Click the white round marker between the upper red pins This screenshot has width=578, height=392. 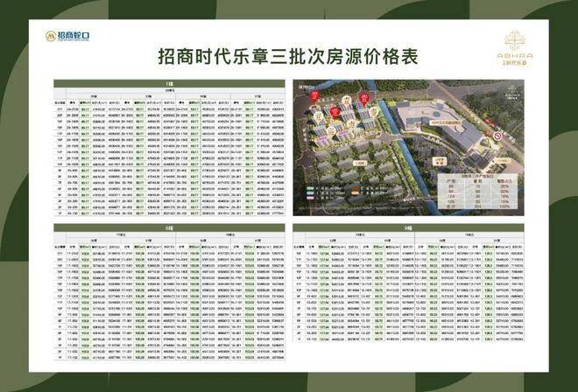point(347,100)
